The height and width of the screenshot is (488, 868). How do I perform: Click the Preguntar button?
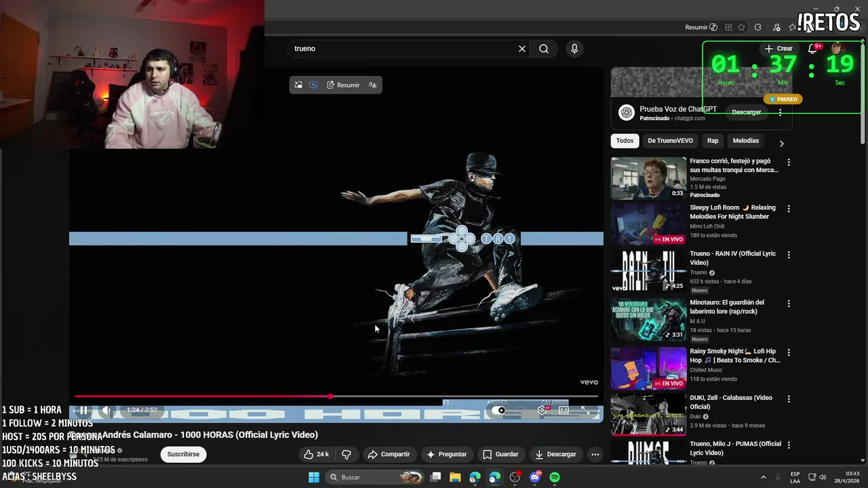pyautogui.click(x=446, y=454)
